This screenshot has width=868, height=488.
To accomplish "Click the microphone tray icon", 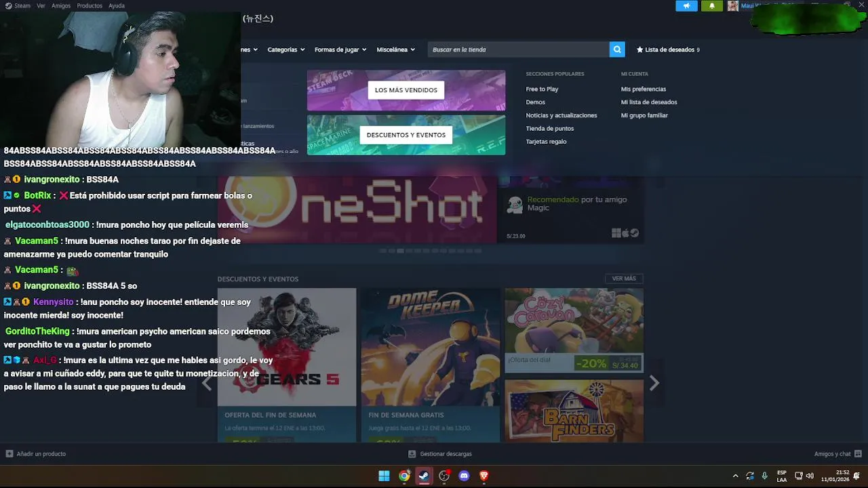I will coord(764,476).
